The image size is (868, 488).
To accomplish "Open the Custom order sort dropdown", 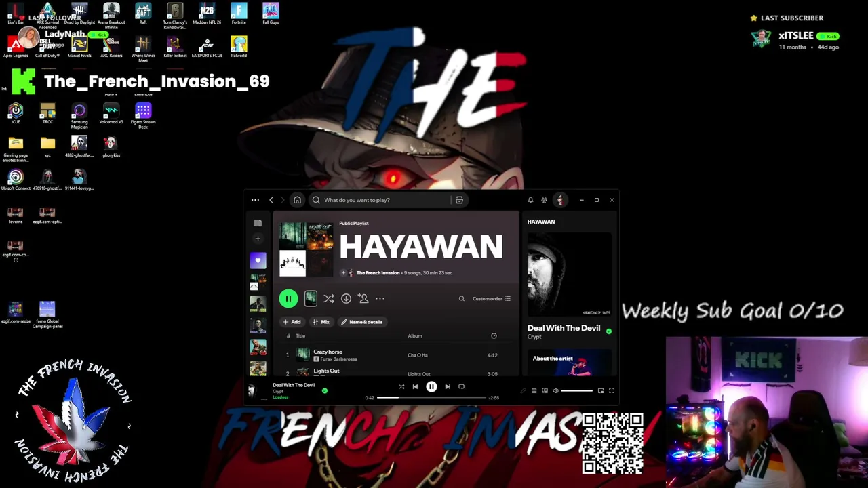I will 492,298.
